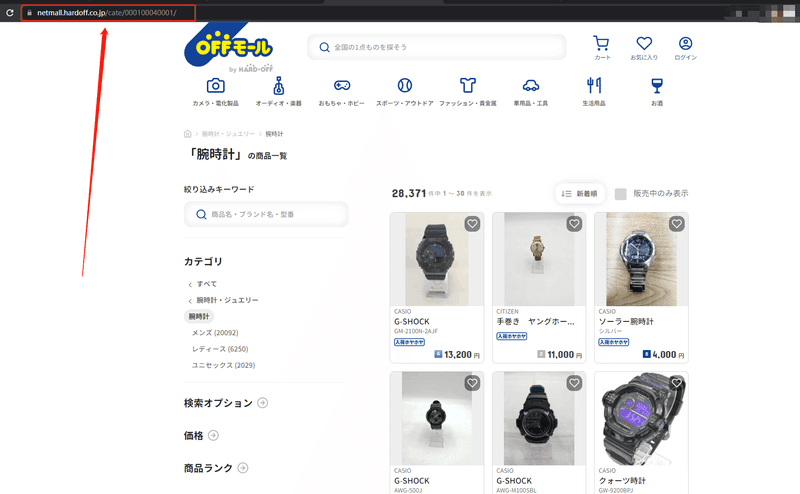
Task: Click the ソーラー腕時計 product title
Action: coord(626,322)
